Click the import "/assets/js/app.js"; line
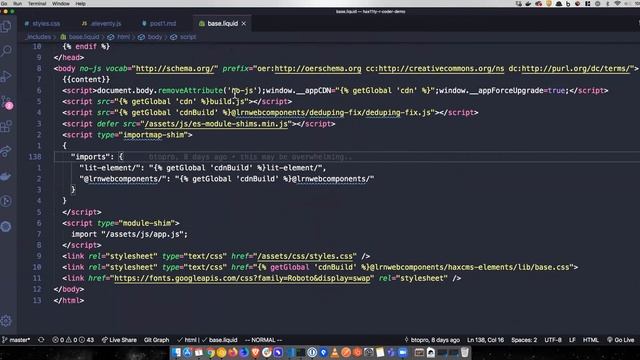Viewport: 640px width, 360px height. coord(129,234)
